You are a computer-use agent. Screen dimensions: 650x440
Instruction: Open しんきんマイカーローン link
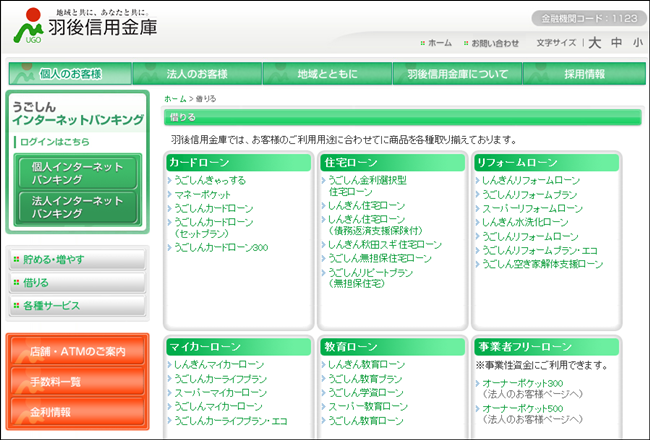pos(219,365)
